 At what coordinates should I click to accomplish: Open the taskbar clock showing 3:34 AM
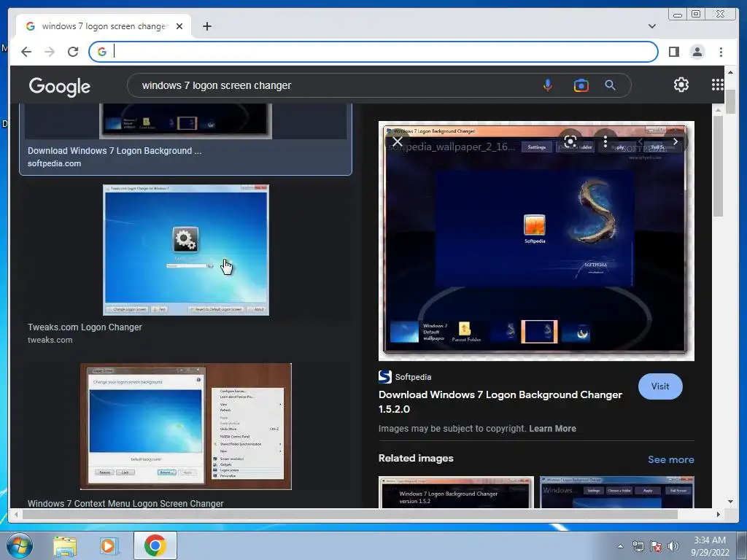point(710,546)
